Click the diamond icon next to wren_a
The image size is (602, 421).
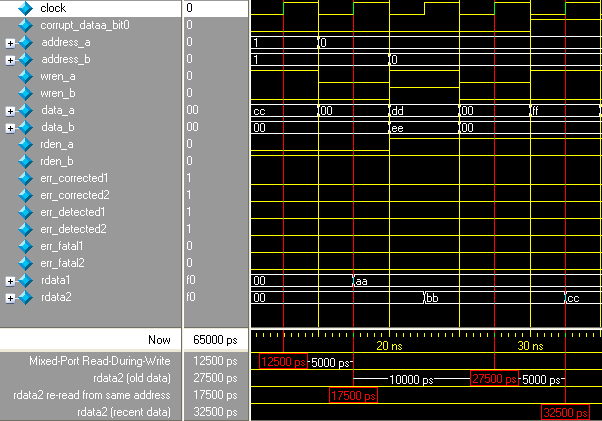26,76
